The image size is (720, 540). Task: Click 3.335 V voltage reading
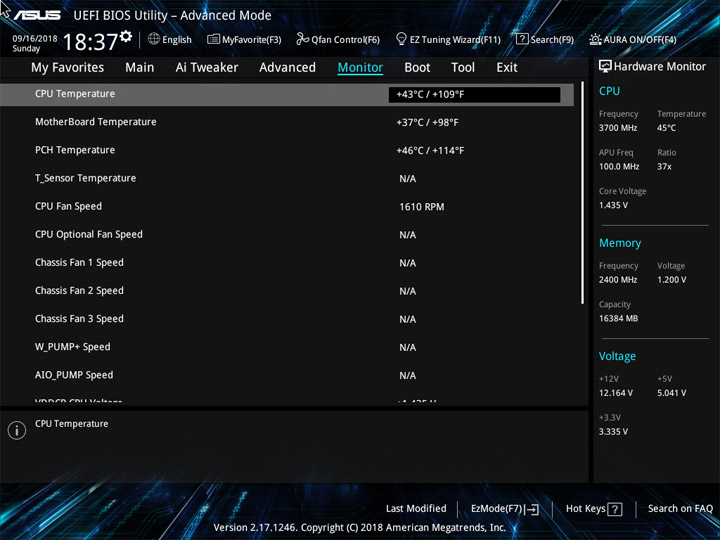613,432
